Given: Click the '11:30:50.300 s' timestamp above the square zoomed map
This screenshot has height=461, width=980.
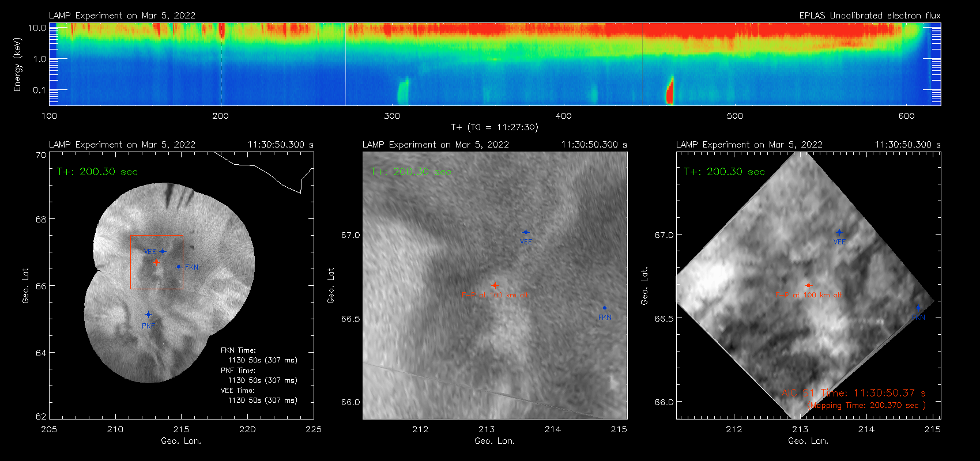Looking at the screenshot, I should 594,145.
